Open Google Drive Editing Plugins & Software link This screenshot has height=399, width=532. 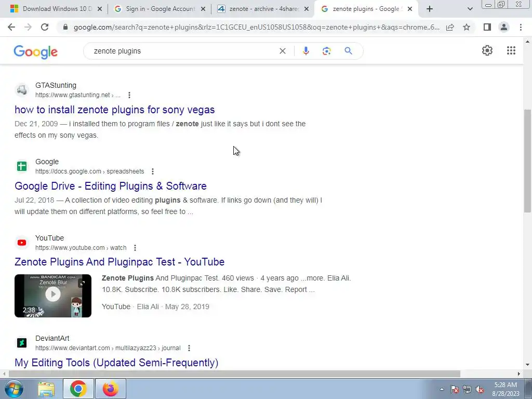(111, 186)
